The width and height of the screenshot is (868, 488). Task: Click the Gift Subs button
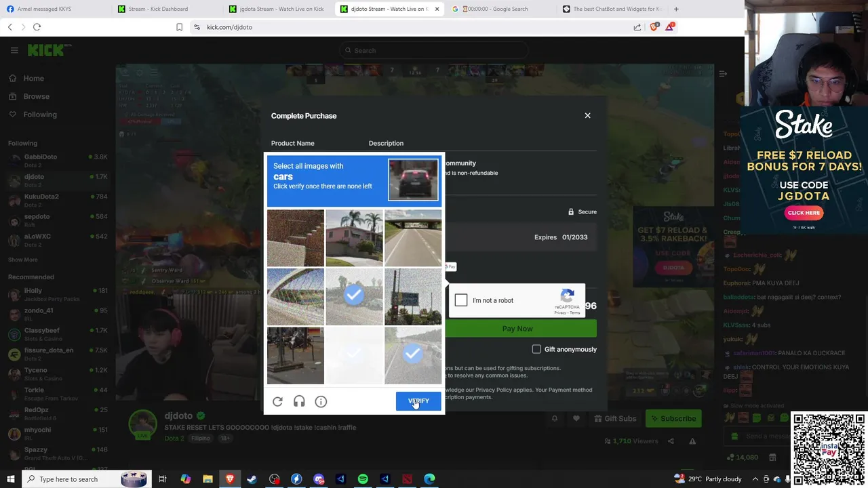click(614, 418)
